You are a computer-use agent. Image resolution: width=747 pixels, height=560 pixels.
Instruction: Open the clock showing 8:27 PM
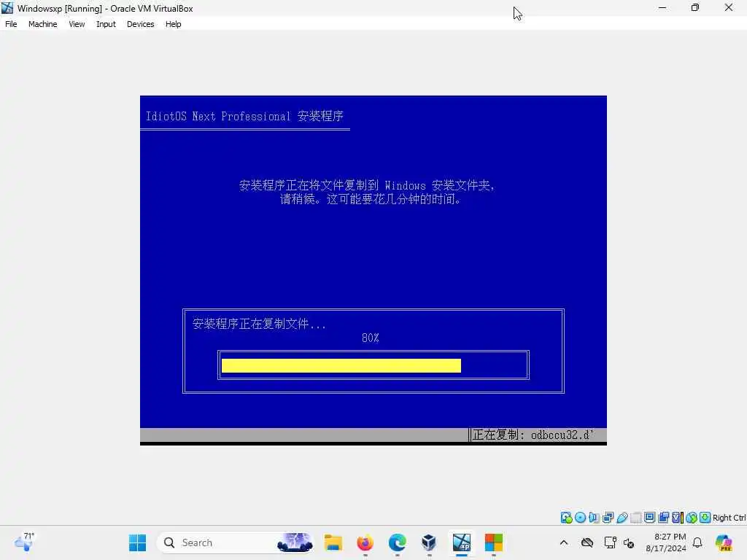click(x=667, y=542)
